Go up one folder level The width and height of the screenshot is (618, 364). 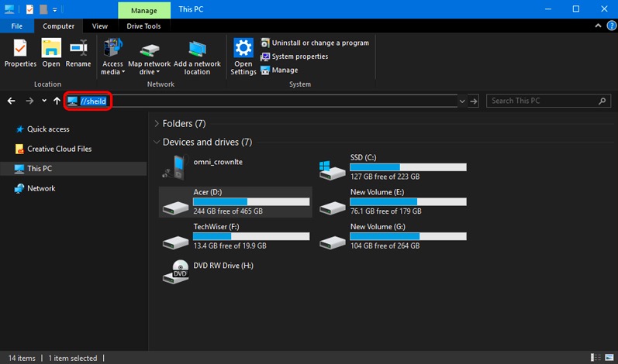point(57,101)
